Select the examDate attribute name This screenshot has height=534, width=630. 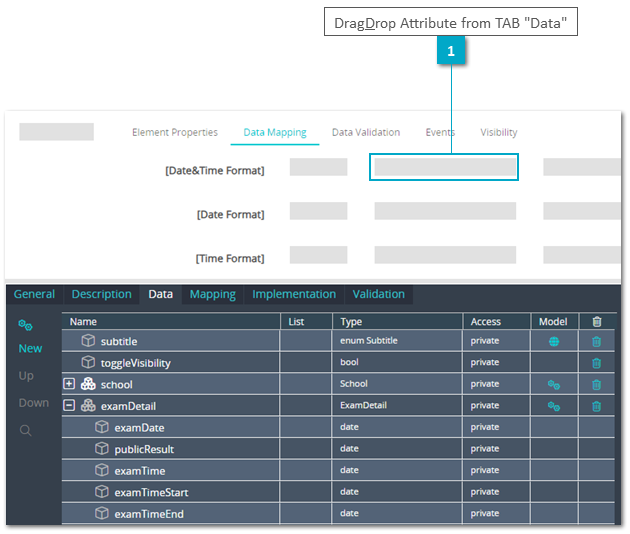pyautogui.click(x=139, y=428)
